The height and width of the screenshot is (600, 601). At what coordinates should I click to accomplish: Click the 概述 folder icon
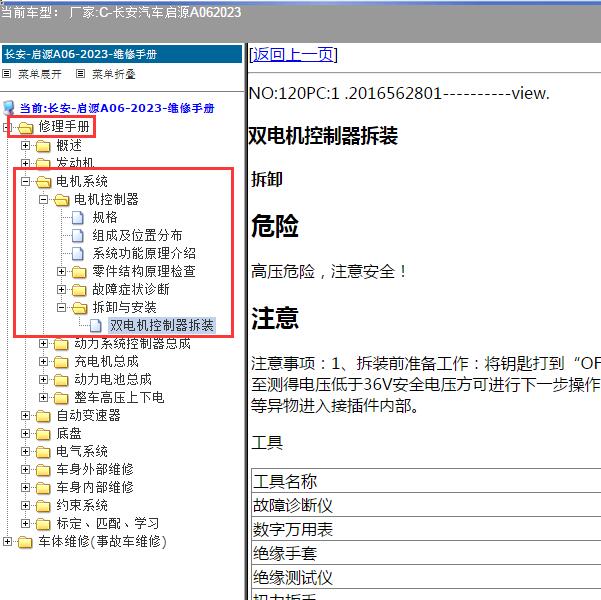click(43, 146)
